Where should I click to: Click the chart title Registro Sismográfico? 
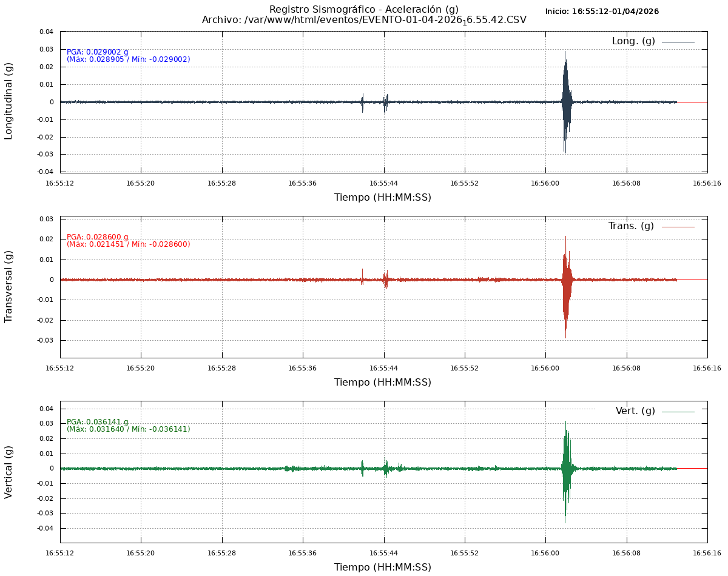pyautogui.click(x=364, y=10)
